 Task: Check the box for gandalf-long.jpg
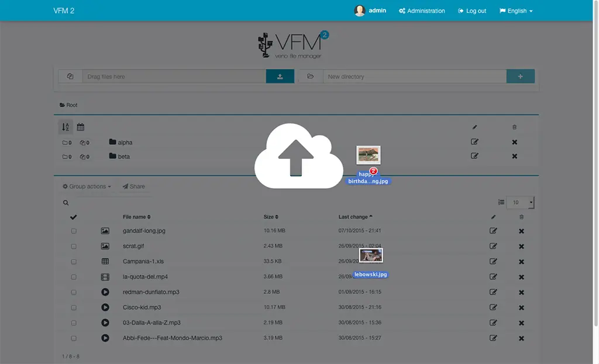tap(74, 231)
